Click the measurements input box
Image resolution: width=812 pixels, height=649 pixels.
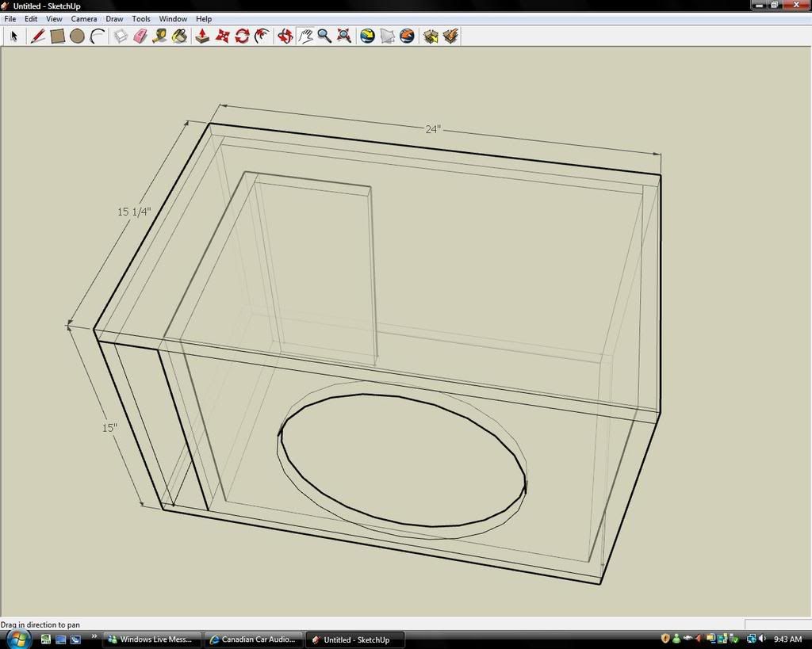pos(777,624)
